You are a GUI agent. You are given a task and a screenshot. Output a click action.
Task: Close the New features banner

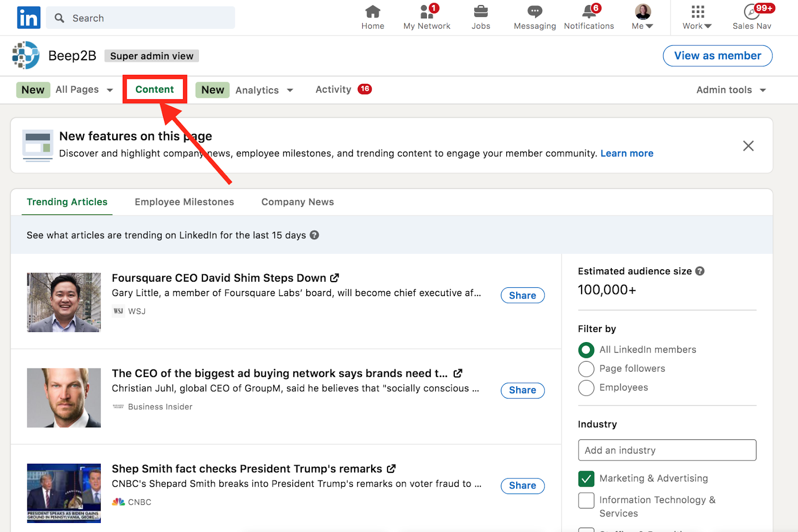tap(748, 146)
